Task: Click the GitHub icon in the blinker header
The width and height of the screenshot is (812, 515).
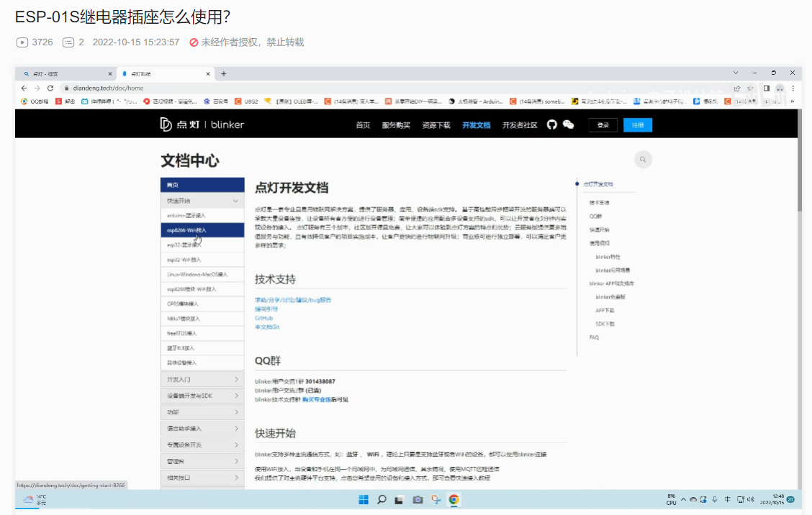Action: [552, 124]
